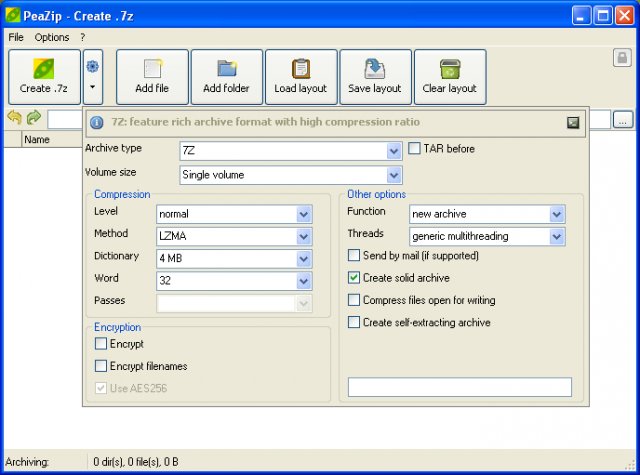Click the blue info icon
640x475 pixels.
[97, 122]
